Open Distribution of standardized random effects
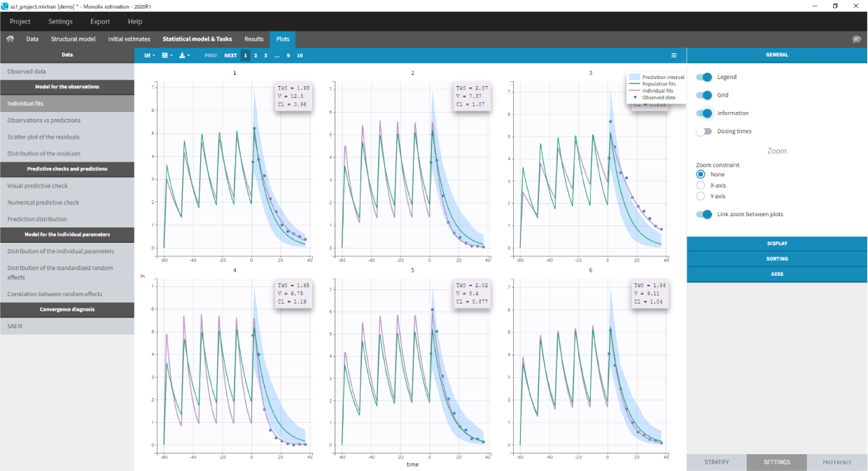868x471 pixels. (x=67, y=272)
